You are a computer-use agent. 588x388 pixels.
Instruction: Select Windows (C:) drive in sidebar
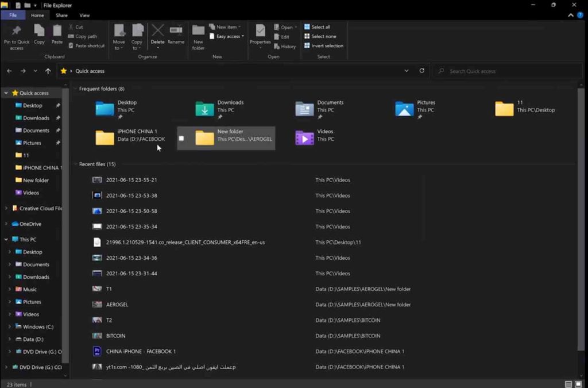pyautogui.click(x=34, y=327)
